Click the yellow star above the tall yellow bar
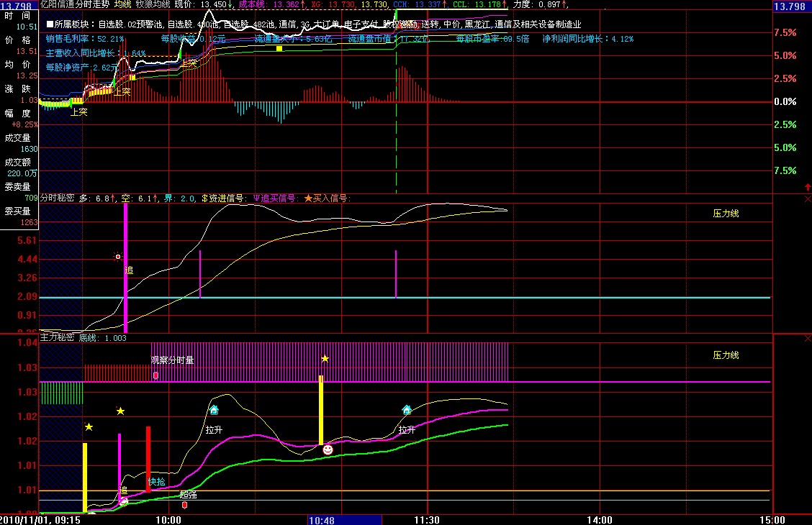This screenshot has width=812, height=525. (x=325, y=358)
